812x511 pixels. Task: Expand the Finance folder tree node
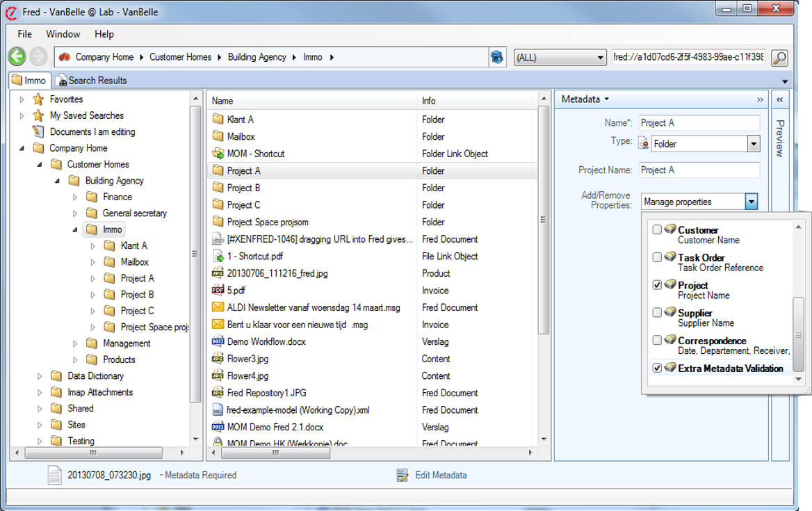click(x=75, y=197)
